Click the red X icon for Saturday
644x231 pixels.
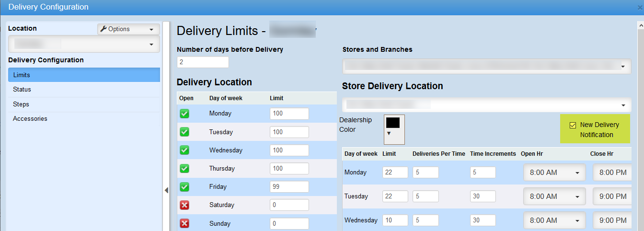[x=184, y=205]
